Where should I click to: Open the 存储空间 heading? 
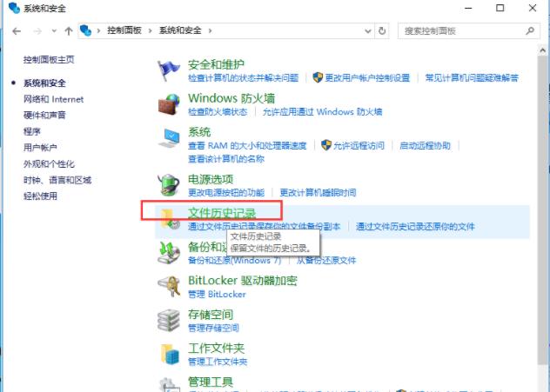(211, 315)
